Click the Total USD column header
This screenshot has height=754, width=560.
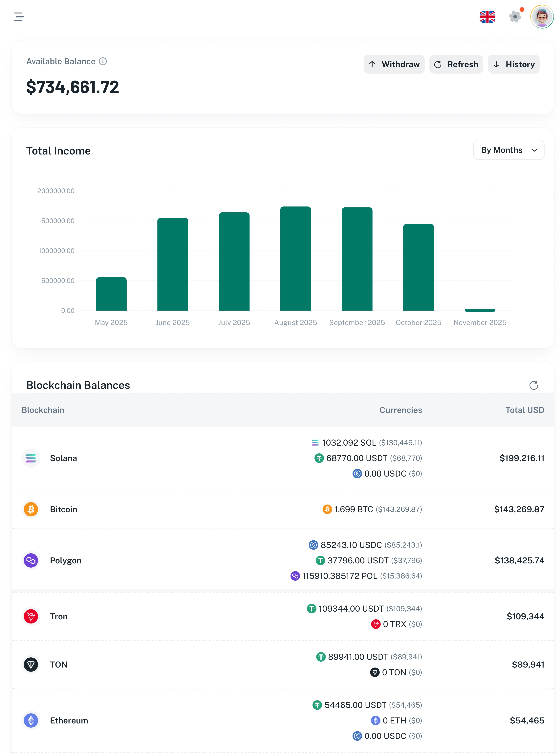tap(524, 410)
